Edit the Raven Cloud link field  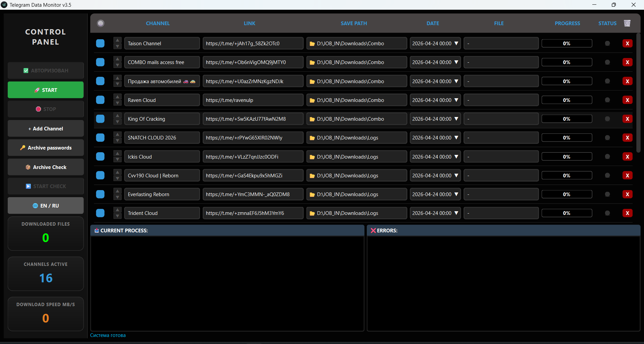pyautogui.click(x=253, y=100)
